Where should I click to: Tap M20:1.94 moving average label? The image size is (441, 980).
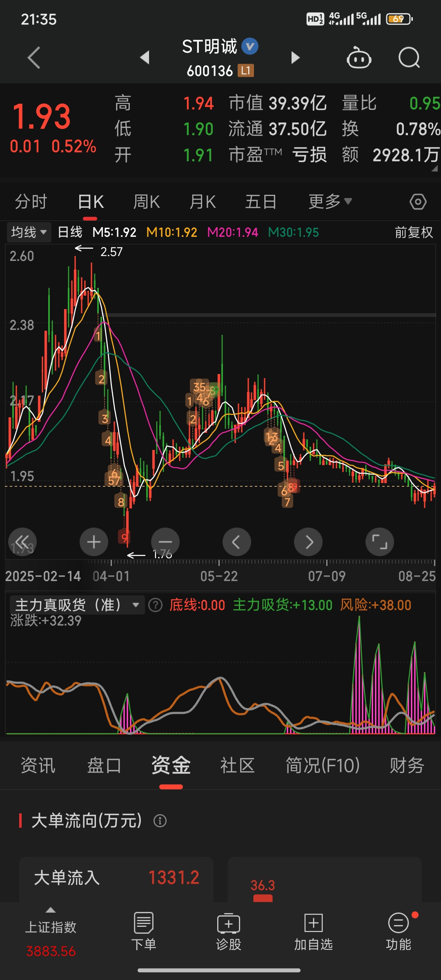233,232
